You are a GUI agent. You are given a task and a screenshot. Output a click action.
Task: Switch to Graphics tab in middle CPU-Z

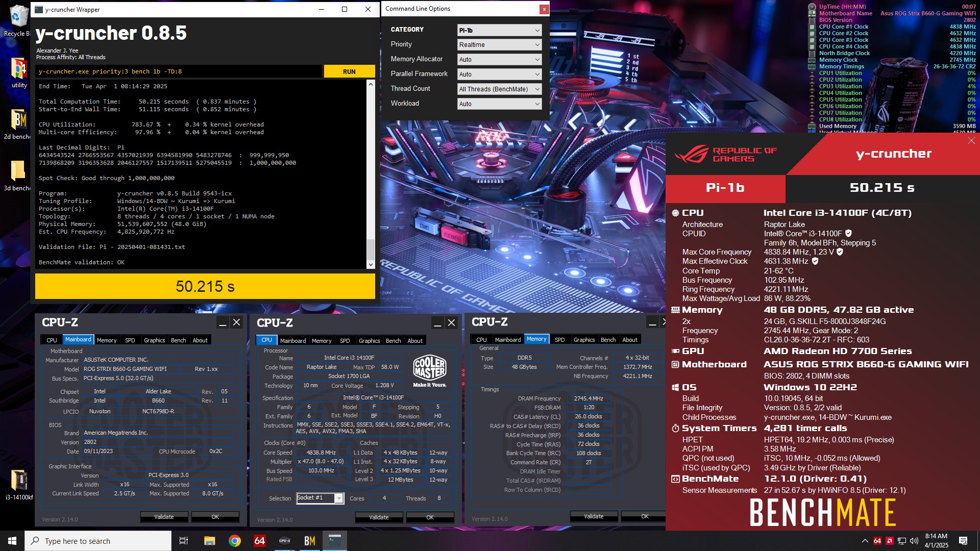tap(369, 341)
